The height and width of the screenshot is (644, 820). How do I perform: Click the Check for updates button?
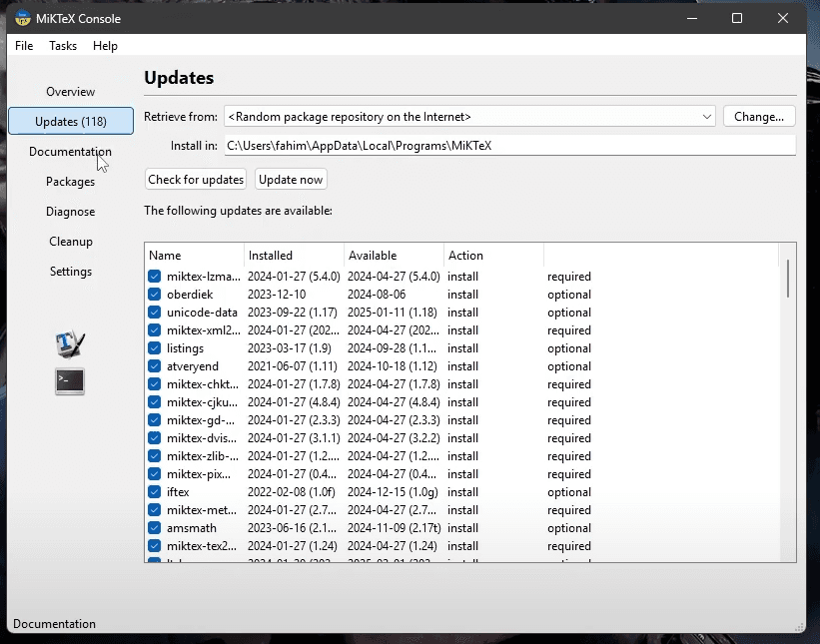[196, 180]
